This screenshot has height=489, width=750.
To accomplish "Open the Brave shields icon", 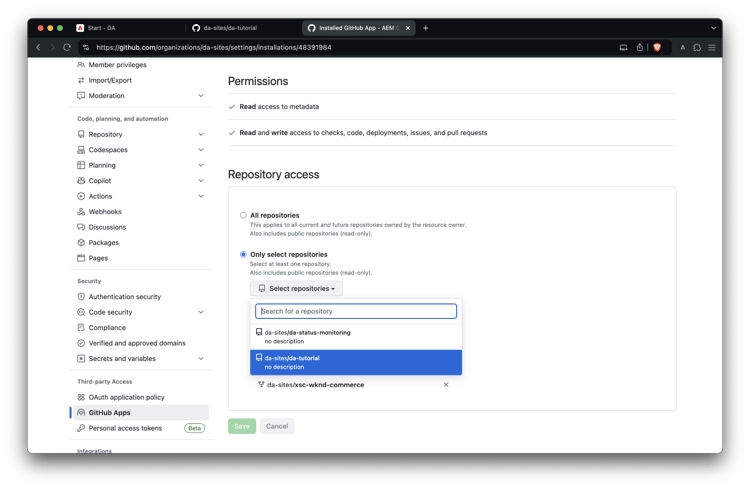I will tap(657, 47).
